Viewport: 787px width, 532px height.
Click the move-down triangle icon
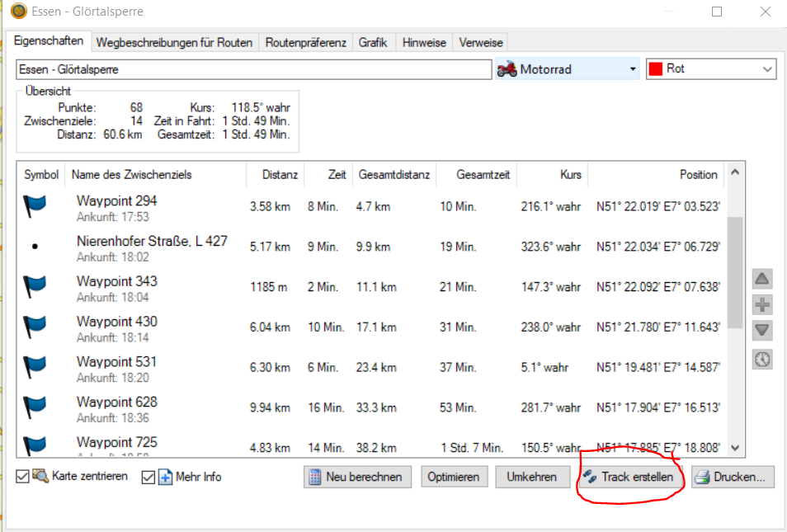pyautogui.click(x=763, y=331)
